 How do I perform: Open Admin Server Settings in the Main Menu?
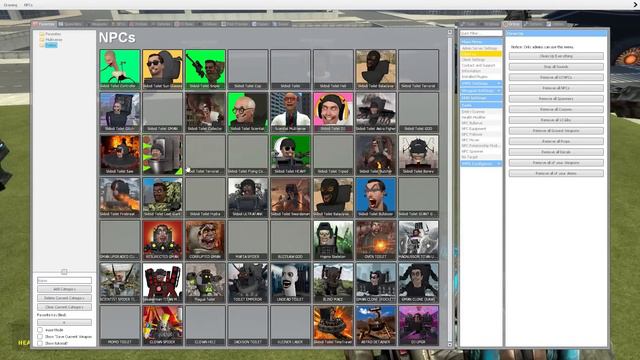(481, 48)
